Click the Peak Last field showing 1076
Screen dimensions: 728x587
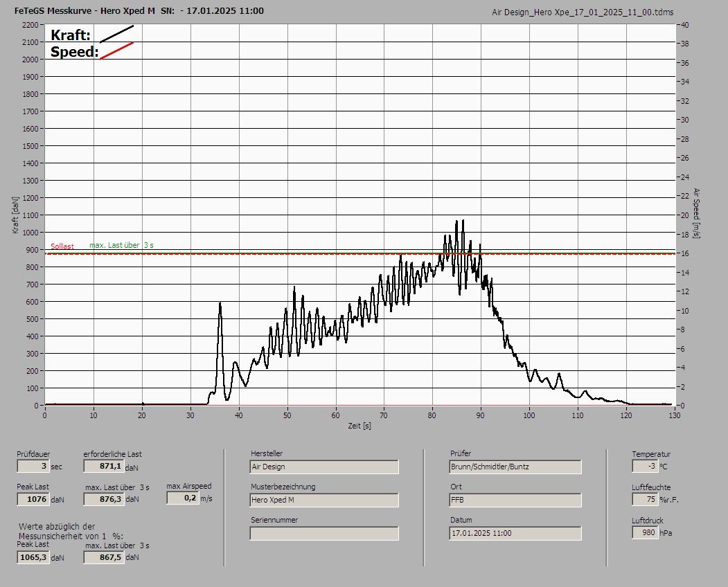click(33, 499)
